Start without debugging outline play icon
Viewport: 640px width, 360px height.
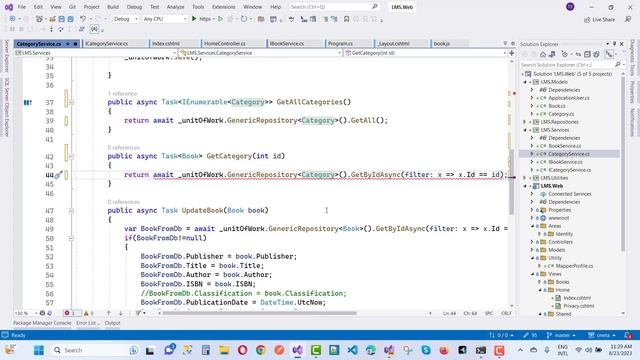pyautogui.click(x=220, y=19)
